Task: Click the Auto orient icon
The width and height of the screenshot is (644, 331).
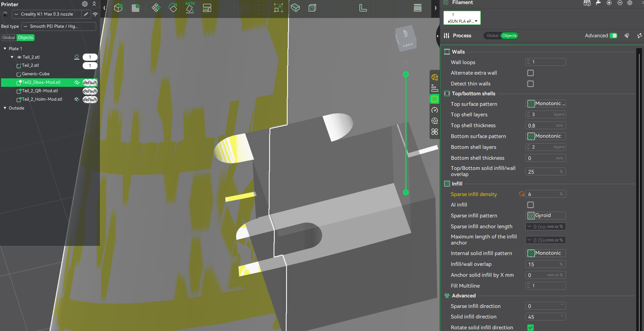Action: (190, 8)
